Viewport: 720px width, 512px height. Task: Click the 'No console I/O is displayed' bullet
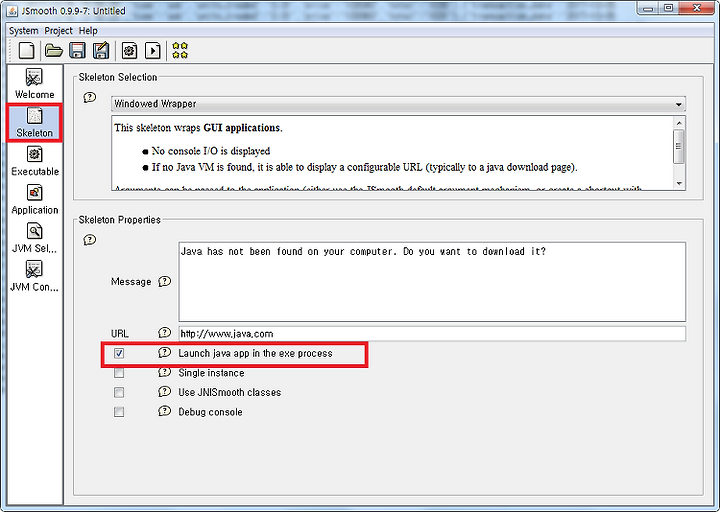tap(211, 151)
